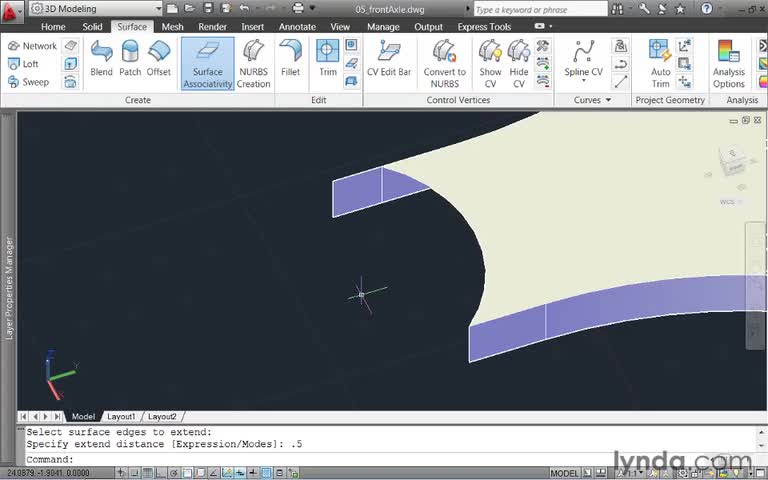
Task: Click the bottom Project Geometry direction icon
Action: [x=684, y=82]
